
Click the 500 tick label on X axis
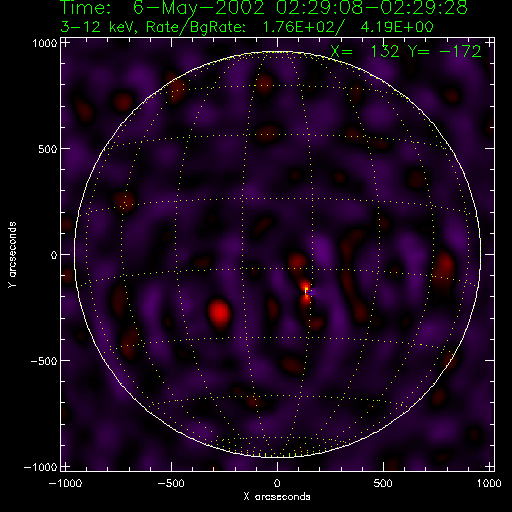point(383,483)
